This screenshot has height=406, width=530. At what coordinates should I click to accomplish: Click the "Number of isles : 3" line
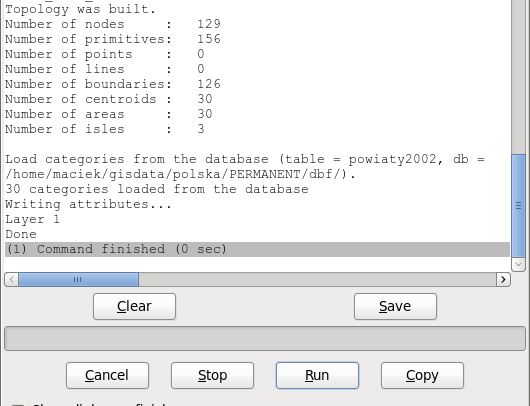[105, 129]
